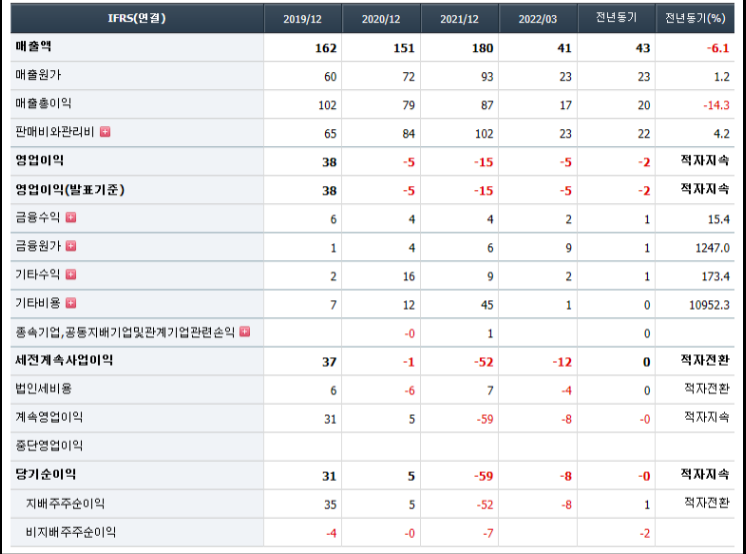The height and width of the screenshot is (554, 746).
Task: Click 매출액 전년동기 value 43
Action: click(643, 48)
